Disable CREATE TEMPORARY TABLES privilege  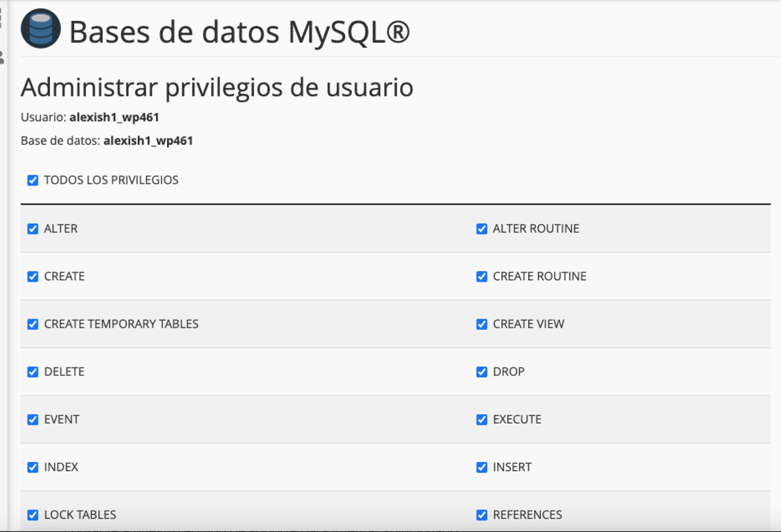click(33, 324)
